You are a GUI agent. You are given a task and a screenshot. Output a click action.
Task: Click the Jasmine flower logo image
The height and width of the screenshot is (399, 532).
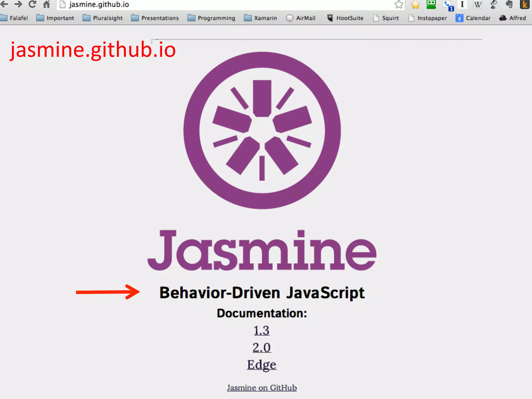pyautogui.click(x=262, y=130)
